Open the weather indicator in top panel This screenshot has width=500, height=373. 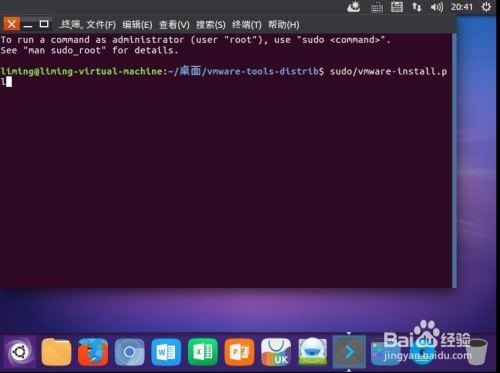354,7
